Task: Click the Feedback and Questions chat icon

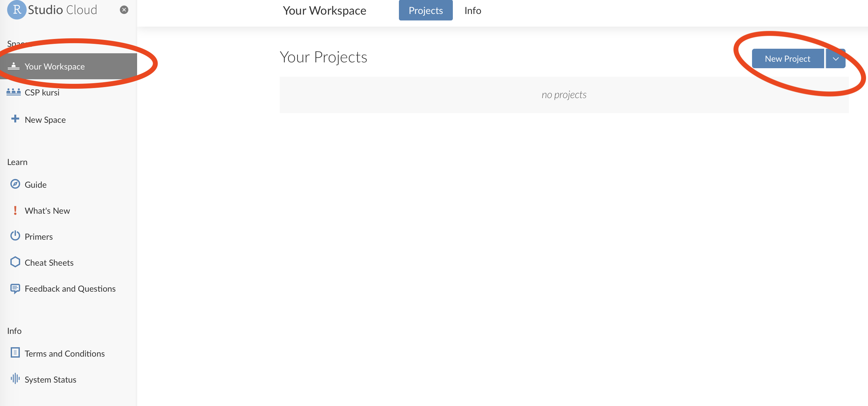Action: point(15,288)
